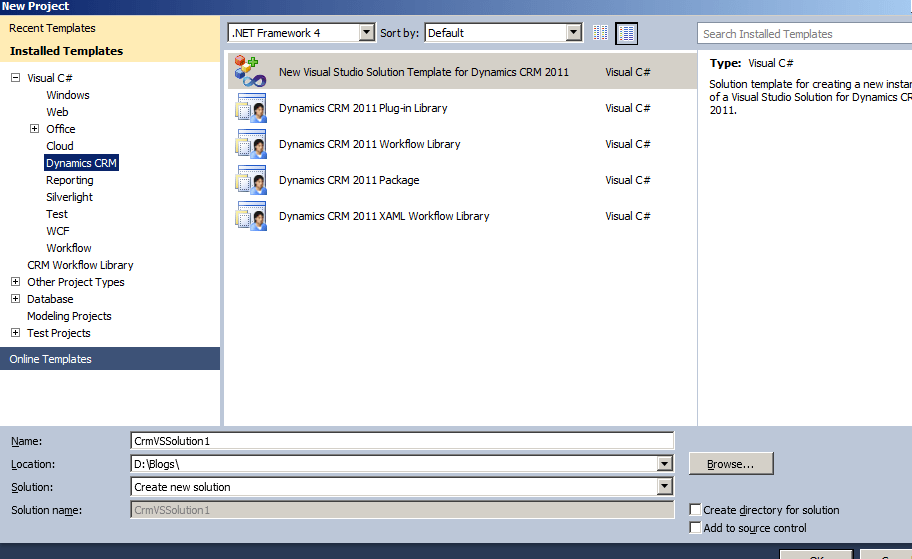Click the Dynamics CRM 2011 Package icon
This screenshot has width=912, height=559.
251,180
